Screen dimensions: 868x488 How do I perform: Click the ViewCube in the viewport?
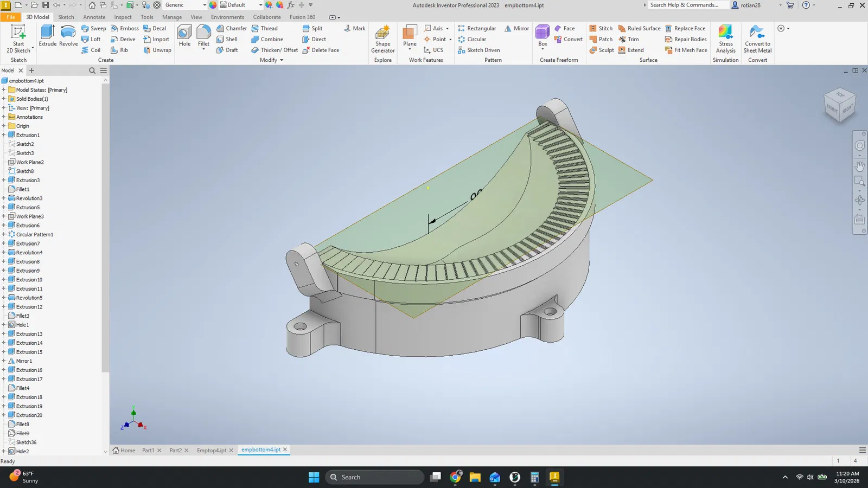pos(839,105)
